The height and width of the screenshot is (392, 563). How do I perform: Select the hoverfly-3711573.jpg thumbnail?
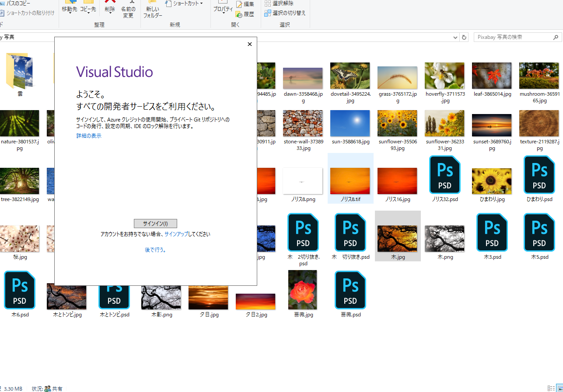point(444,76)
